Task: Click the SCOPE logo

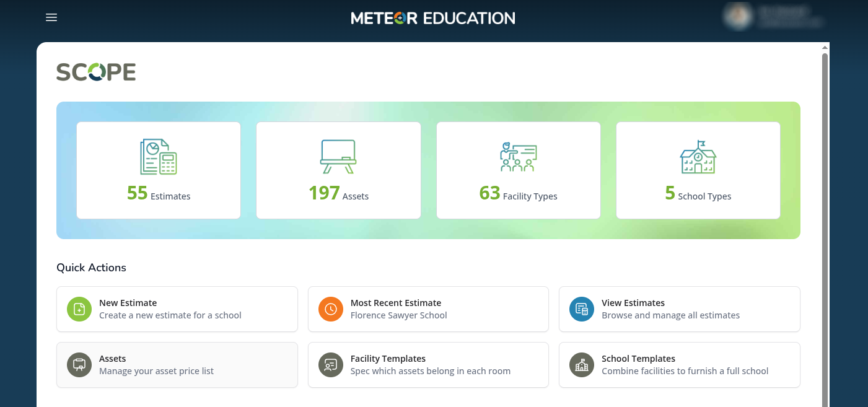Action: click(96, 72)
